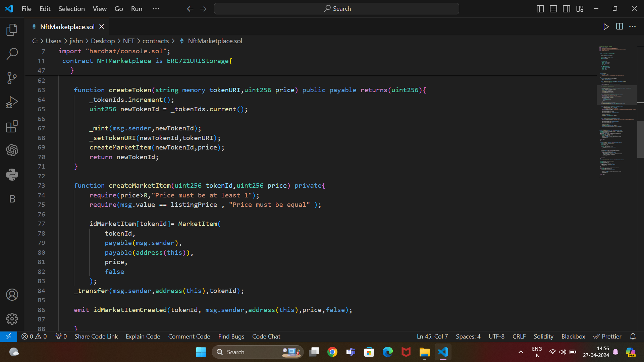Open the Blackbox sidebar icon
The image size is (644, 362).
[x=12, y=199]
